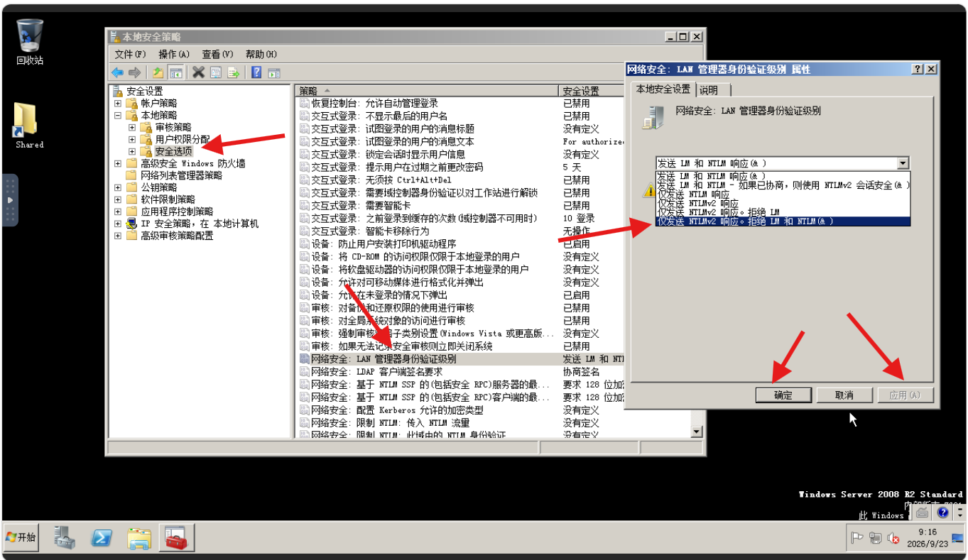Click the Back arrow toolbar icon
Image resolution: width=968 pixels, height=560 pixels.
tap(118, 72)
